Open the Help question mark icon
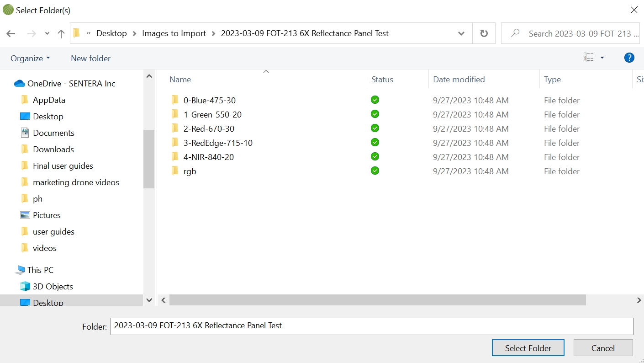This screenshot has width=644, height=363. pyautogui.click(x=629, y=58)
